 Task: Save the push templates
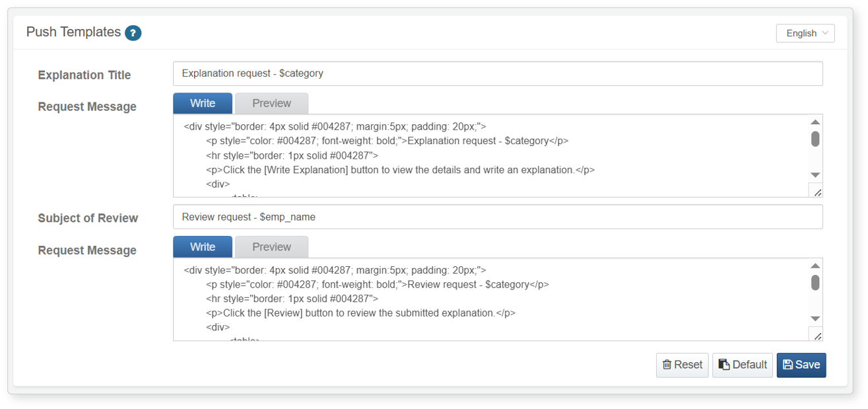coord(801,365)
